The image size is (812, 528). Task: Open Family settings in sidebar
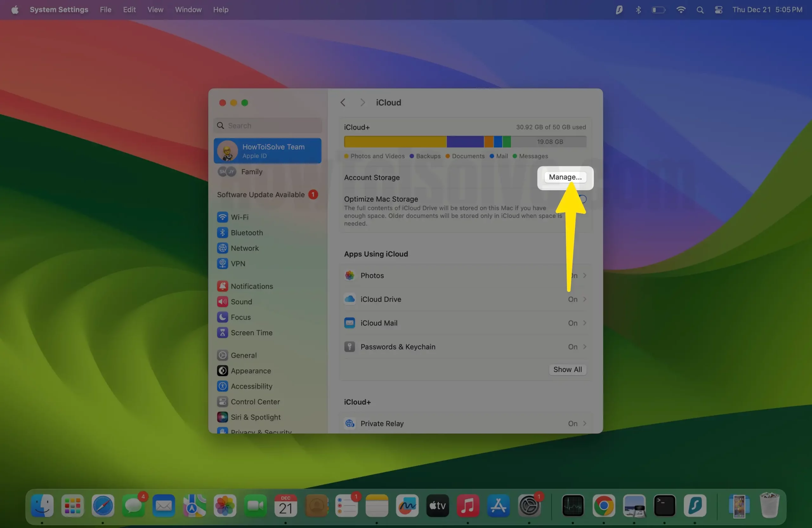click(x=267, y=172)
